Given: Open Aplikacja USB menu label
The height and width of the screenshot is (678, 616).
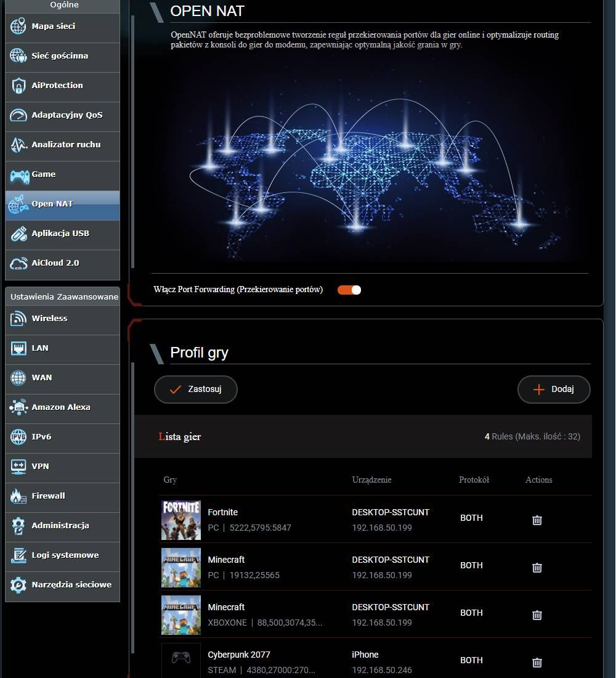Looking at the screenshot, I should (60, 234).
